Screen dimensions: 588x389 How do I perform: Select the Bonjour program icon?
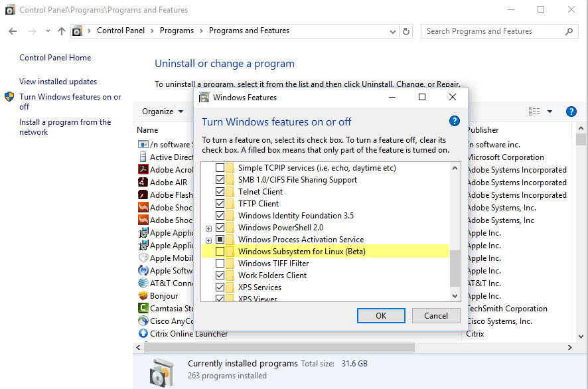point(143,295)
